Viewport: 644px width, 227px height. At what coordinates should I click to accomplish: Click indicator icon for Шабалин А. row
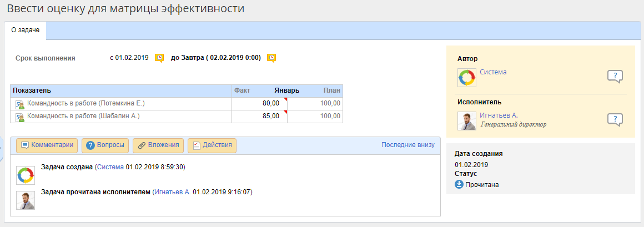19,117
